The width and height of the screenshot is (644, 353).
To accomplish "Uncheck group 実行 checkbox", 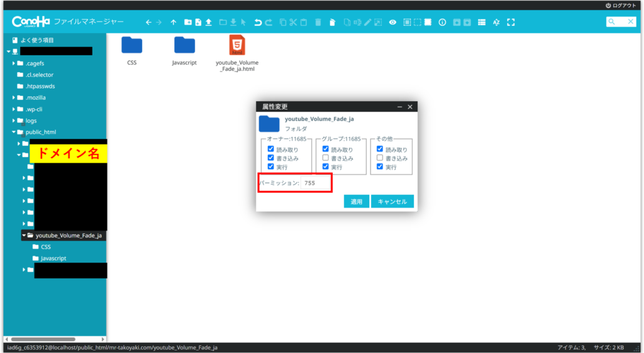I will (326, 166).
